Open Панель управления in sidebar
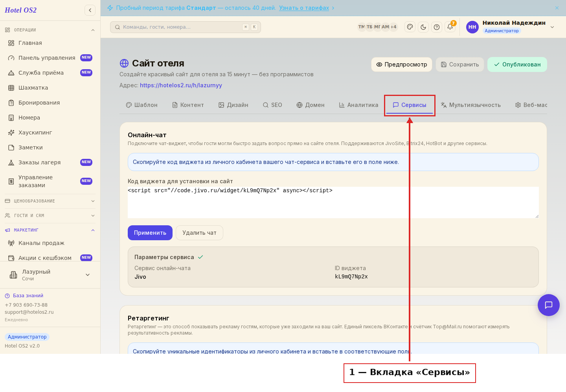566x392 pixels. pyautogui.click(x=50, y=58)
